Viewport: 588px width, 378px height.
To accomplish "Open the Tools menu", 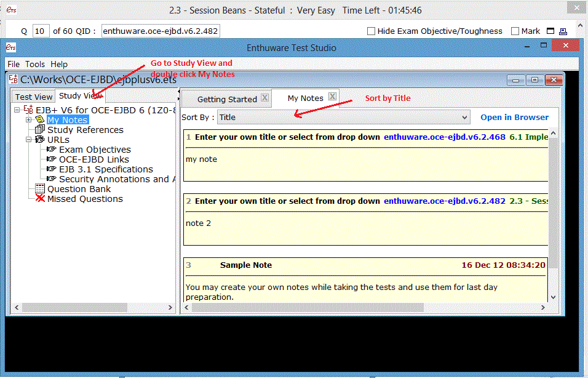I will tap(35, 64).
